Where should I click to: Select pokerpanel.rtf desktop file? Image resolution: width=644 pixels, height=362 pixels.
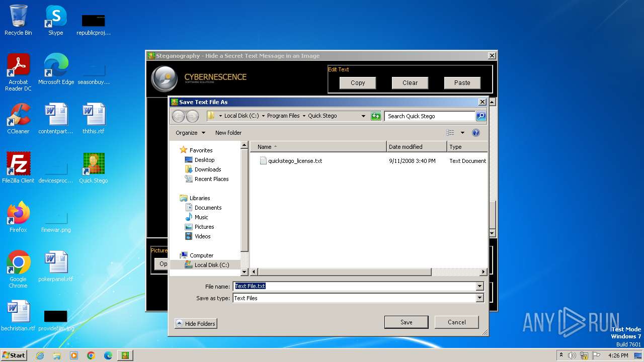click(56, 266)
